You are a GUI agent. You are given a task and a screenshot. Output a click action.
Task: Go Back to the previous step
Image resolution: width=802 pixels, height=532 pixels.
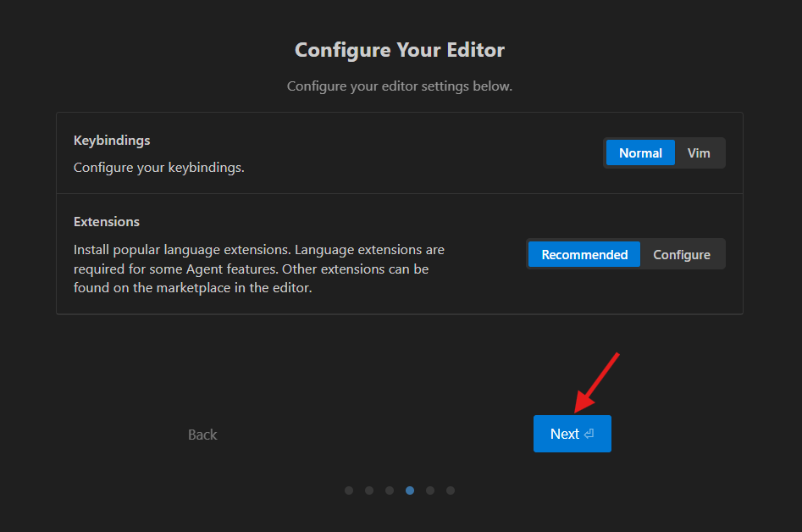[x=202, y=435]
